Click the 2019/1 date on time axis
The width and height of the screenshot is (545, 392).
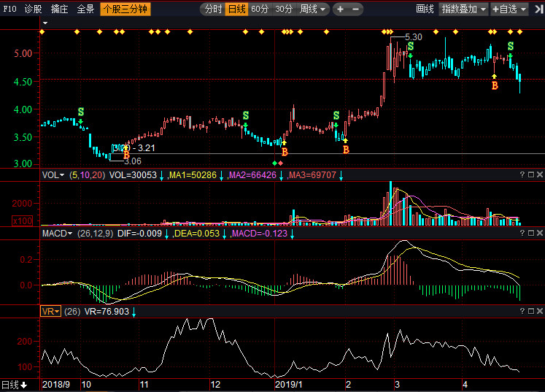tap(288, 385)
